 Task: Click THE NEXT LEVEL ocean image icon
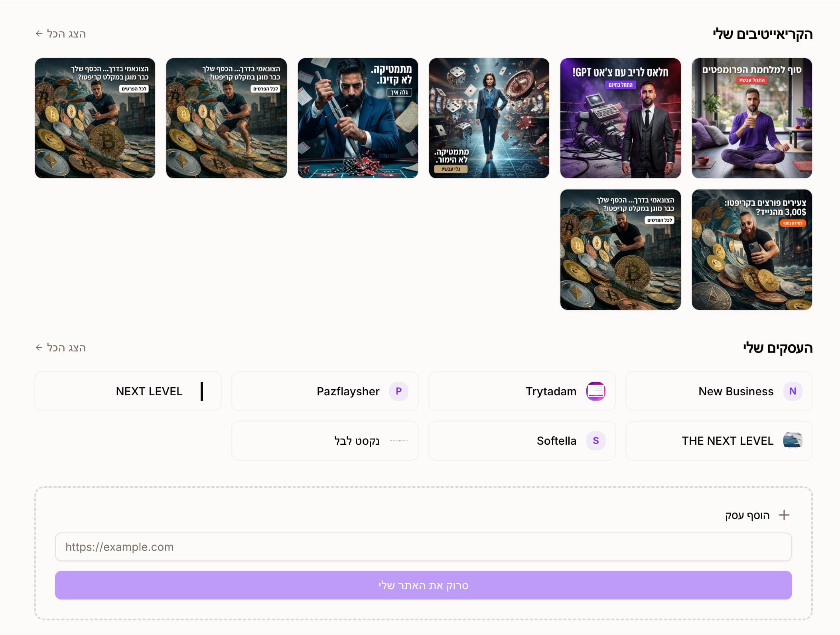(793, 441)
